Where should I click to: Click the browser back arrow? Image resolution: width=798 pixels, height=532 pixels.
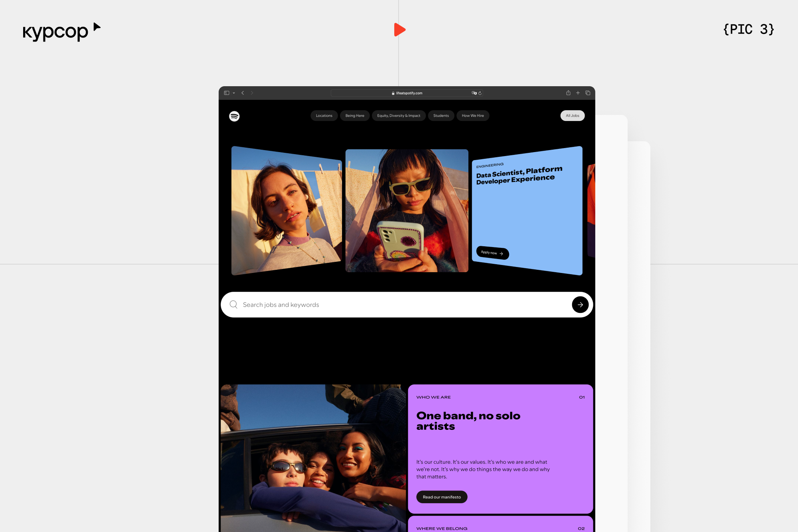point(243,93)
